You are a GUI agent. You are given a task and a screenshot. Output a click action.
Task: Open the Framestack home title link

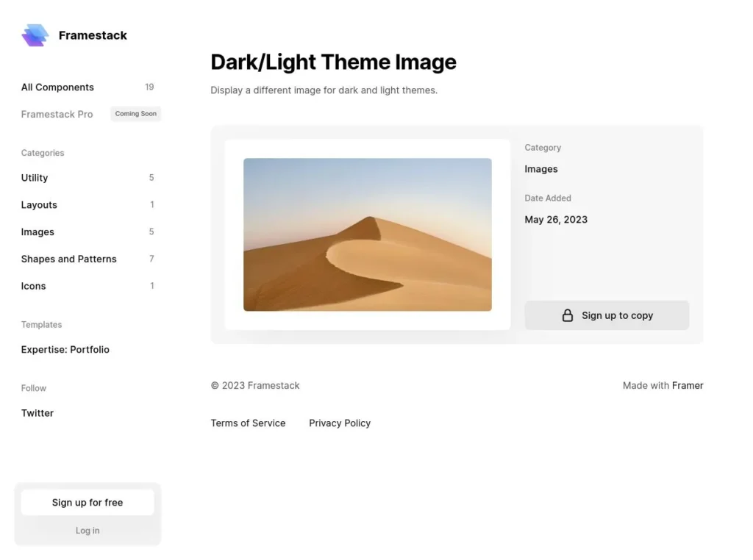(x=93, y=35)
